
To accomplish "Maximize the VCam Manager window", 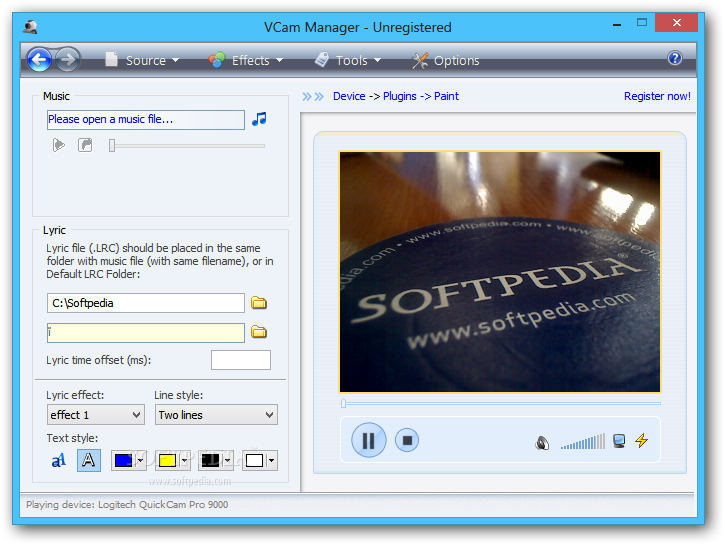I will pos(642,23).
